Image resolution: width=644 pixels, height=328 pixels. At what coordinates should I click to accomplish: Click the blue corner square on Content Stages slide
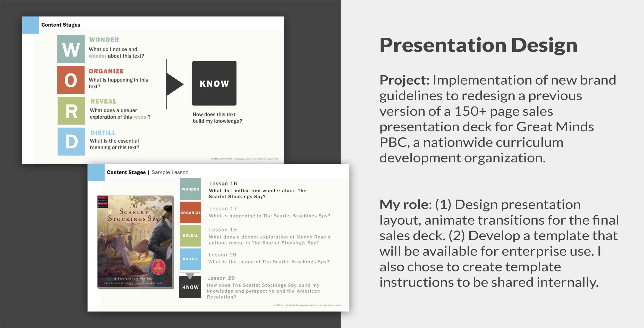(x=30, y=25)
